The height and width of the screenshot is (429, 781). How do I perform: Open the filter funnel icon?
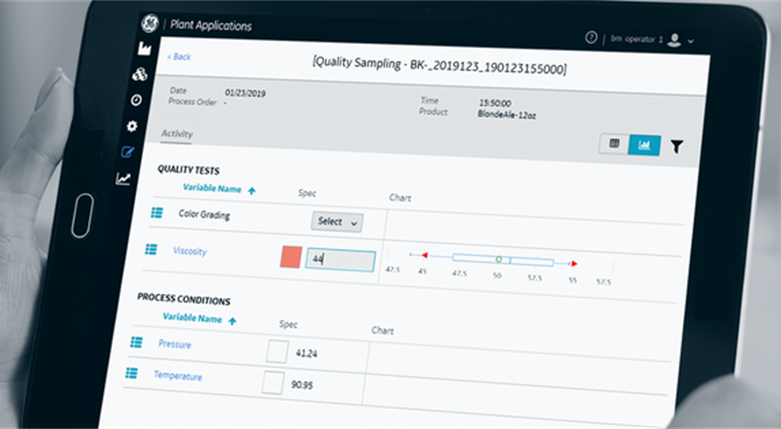[x=676, y=146]
